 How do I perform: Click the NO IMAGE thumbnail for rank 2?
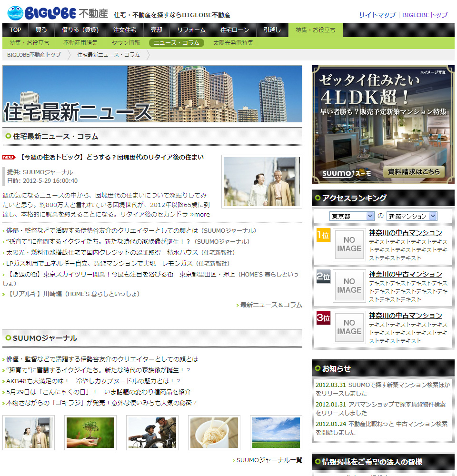(349, 286)
